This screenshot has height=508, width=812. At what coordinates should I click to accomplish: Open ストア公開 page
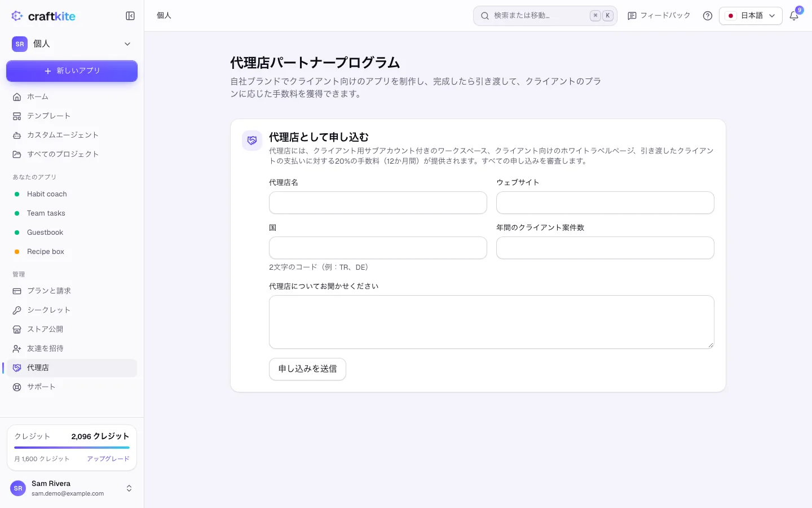pyautogui.click(x=72, y=329)
